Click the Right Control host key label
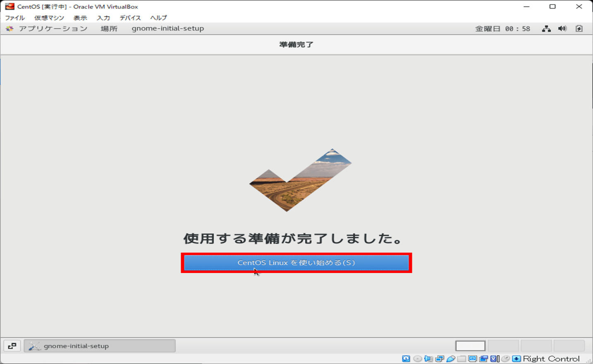This screenshot has height=364, width=593. pyautogui.click(x=551, y=359)
